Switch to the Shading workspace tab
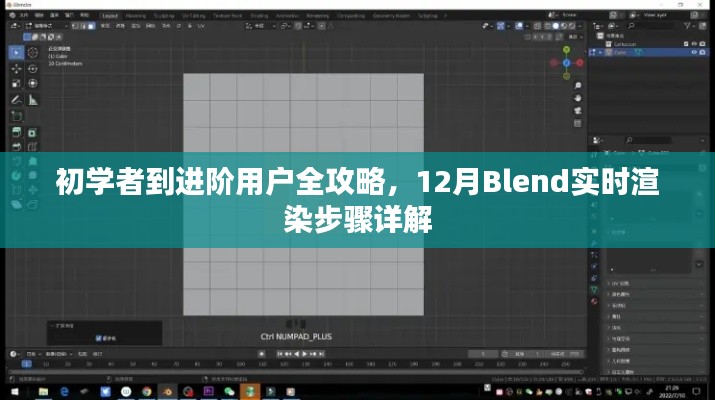Image resolution: width=715 pixels, height=400 pixels. click(259, 16)
